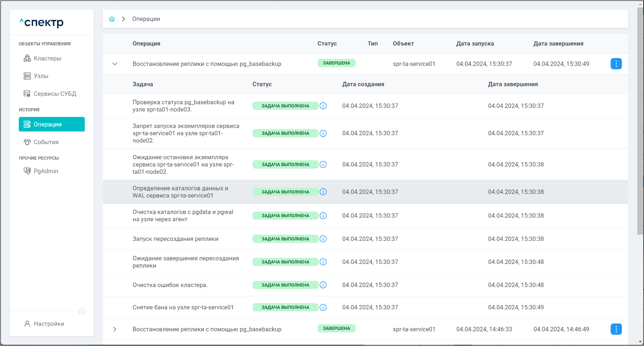This screenshot has height=346, width=644.
Task: Open PgAdmin resource link
Action: tap(45, 171)
